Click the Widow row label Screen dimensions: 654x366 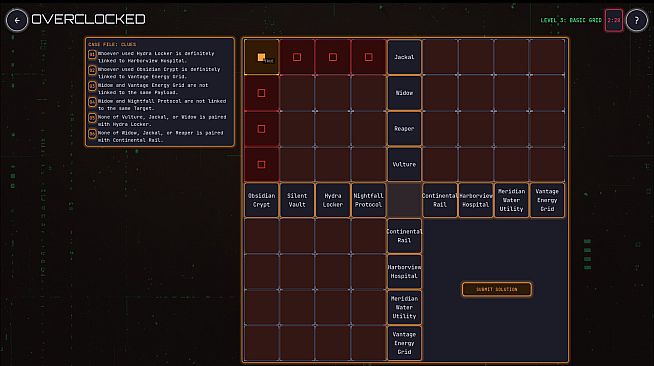(x=404, y=93)
